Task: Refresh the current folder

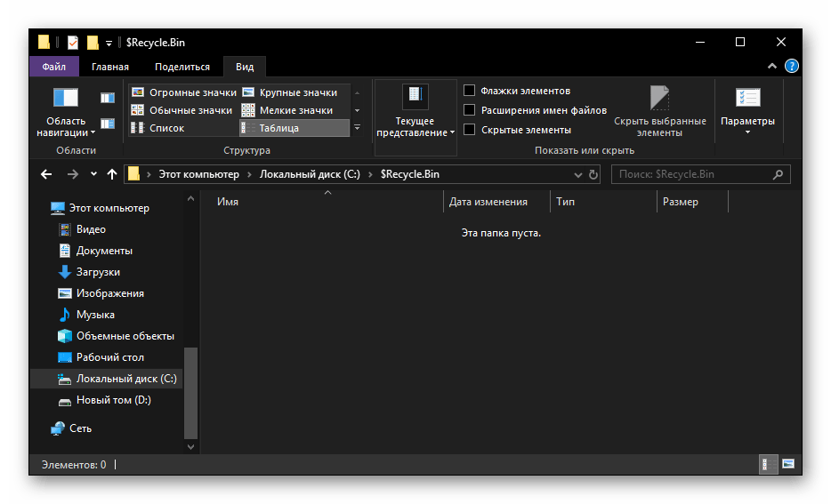Action: pos(593,174)
